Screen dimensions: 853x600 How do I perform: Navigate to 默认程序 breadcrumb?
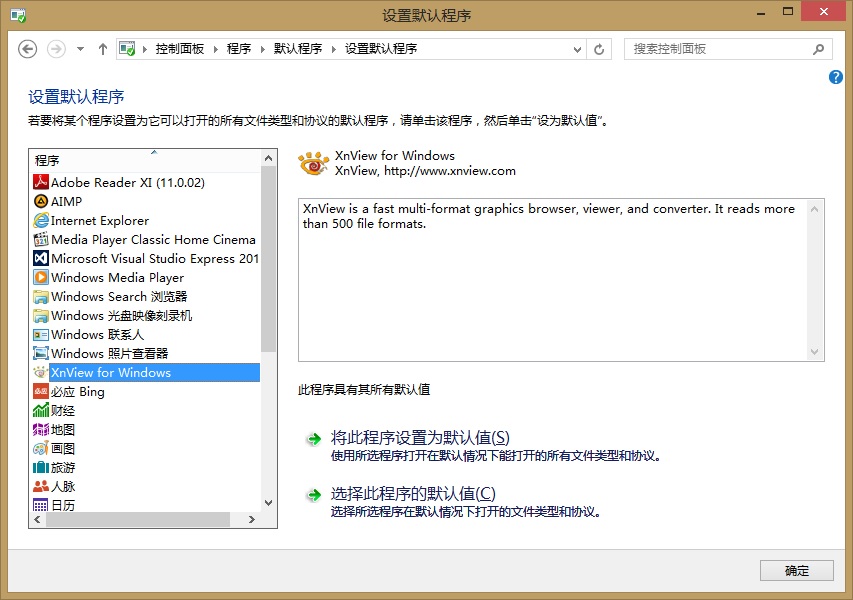298,49
